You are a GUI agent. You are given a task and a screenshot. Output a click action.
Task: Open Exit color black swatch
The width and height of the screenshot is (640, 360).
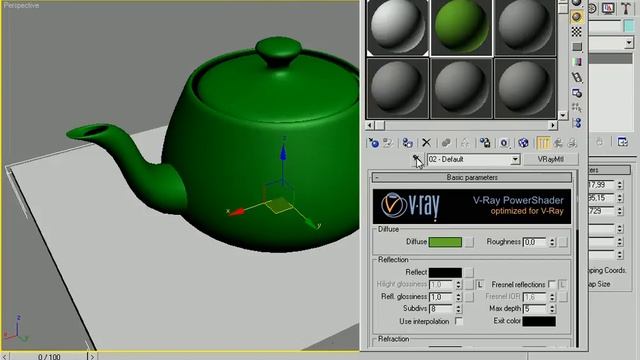pyautogui.click(x=539, y=321)
